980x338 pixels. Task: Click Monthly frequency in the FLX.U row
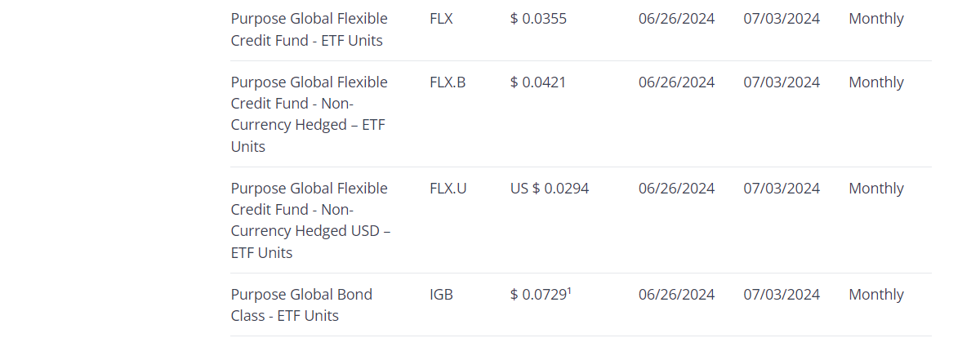(876, 189)
